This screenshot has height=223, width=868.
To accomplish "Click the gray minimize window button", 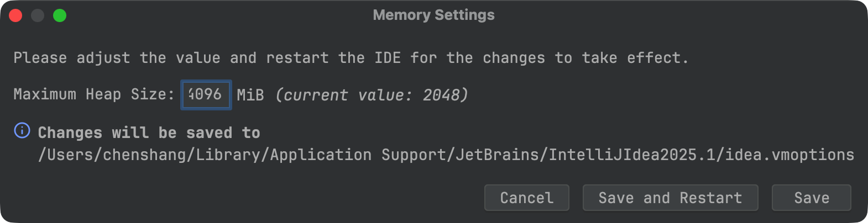I will tap(38, 15).
